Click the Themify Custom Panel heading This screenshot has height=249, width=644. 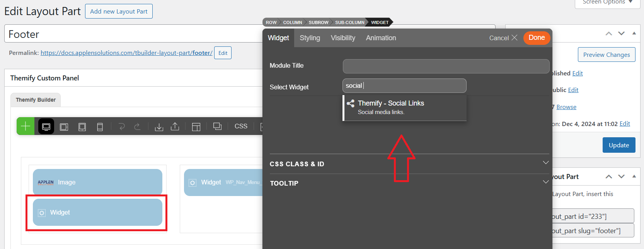point(44,78)
